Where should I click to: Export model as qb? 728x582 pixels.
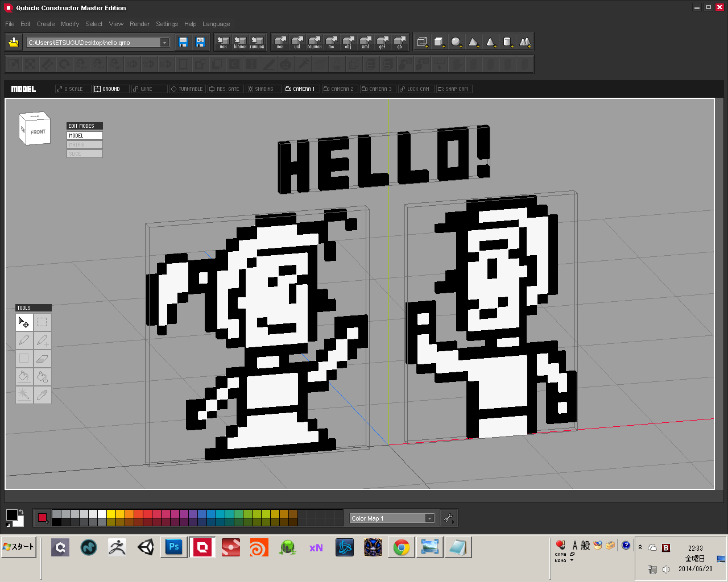(400, 42)
